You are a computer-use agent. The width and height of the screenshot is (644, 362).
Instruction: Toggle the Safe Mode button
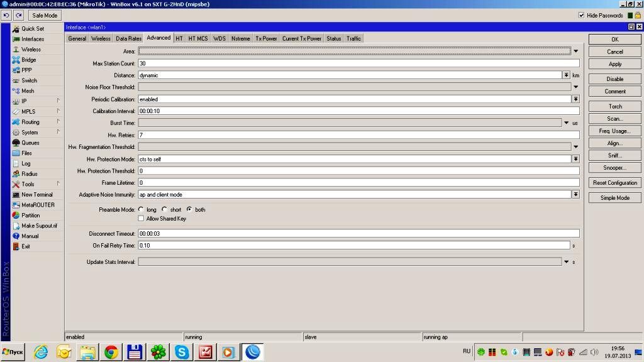click(x=45, y=15)
